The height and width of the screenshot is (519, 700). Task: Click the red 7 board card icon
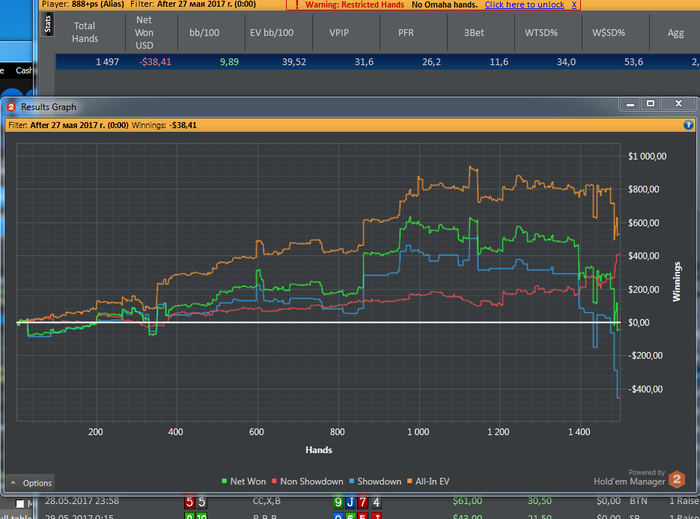coord(363,502)
